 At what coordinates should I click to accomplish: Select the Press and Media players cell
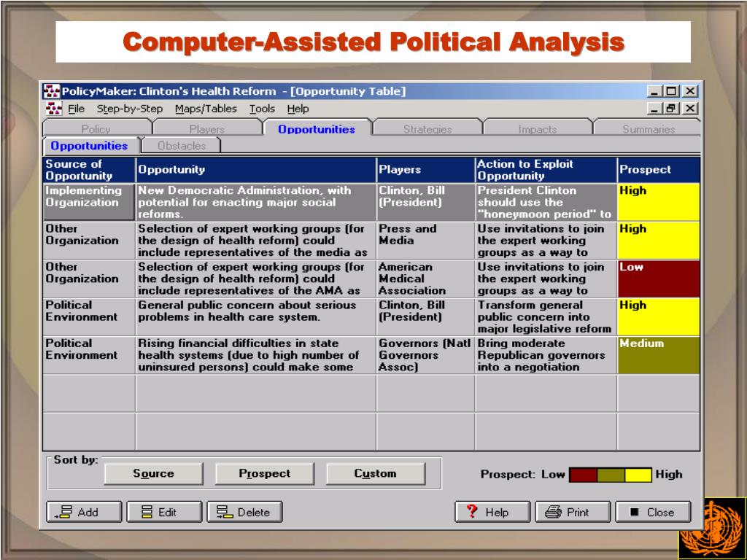(x=425, y=241)
